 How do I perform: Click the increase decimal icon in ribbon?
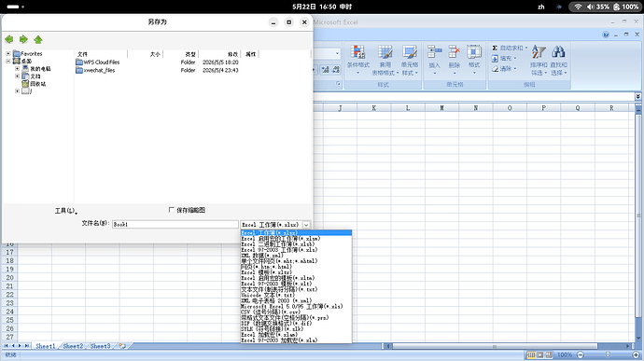[326, 69]
